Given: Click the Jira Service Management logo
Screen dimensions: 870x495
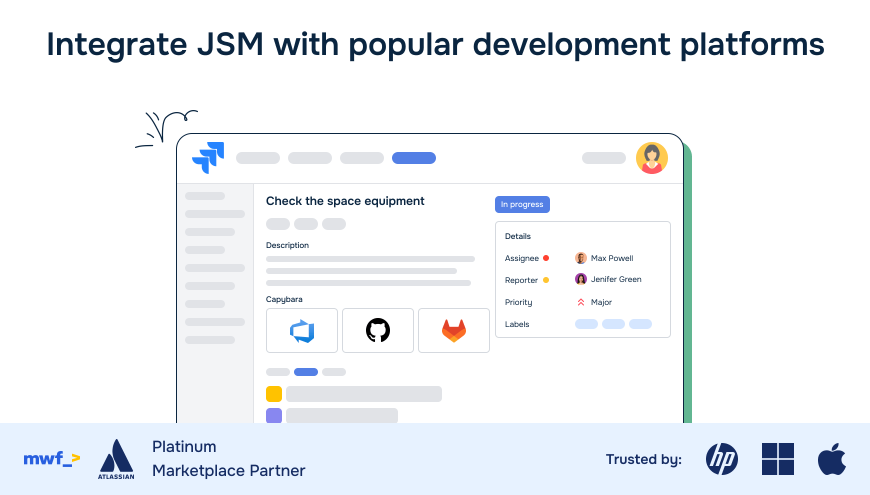Looking at the screenshot, I should 208,158.
